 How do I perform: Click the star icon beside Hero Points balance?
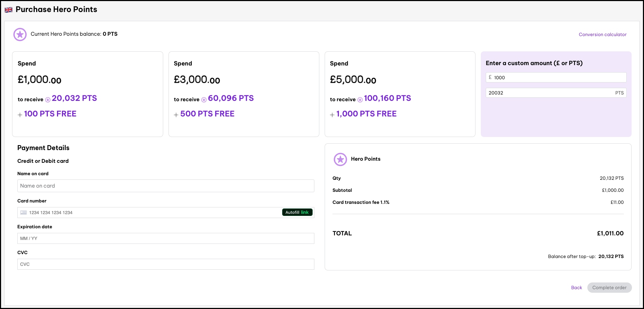point(20,34)
